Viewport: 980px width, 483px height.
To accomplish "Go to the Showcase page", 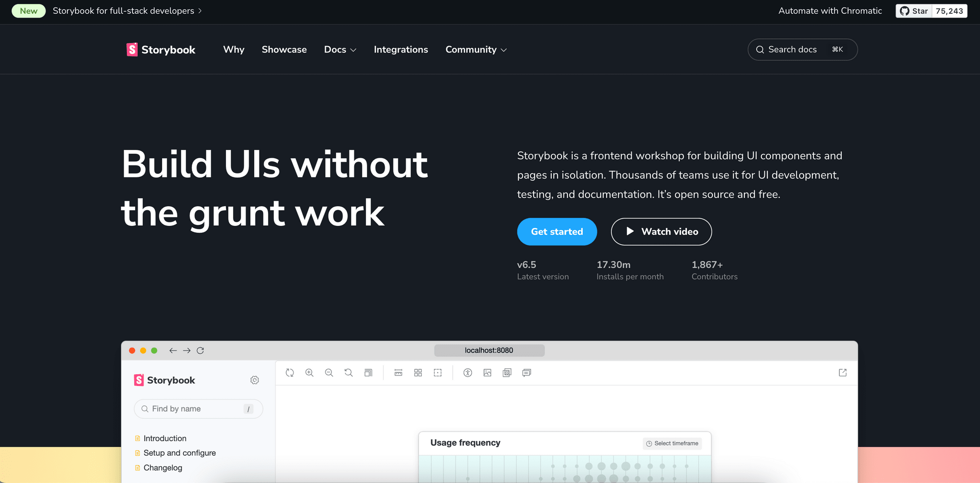I will point(284,49).
